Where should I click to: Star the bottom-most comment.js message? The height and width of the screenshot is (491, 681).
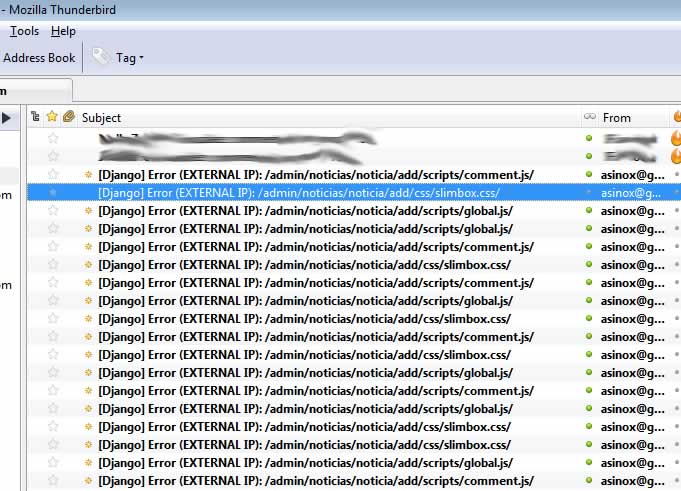point(53,480)
